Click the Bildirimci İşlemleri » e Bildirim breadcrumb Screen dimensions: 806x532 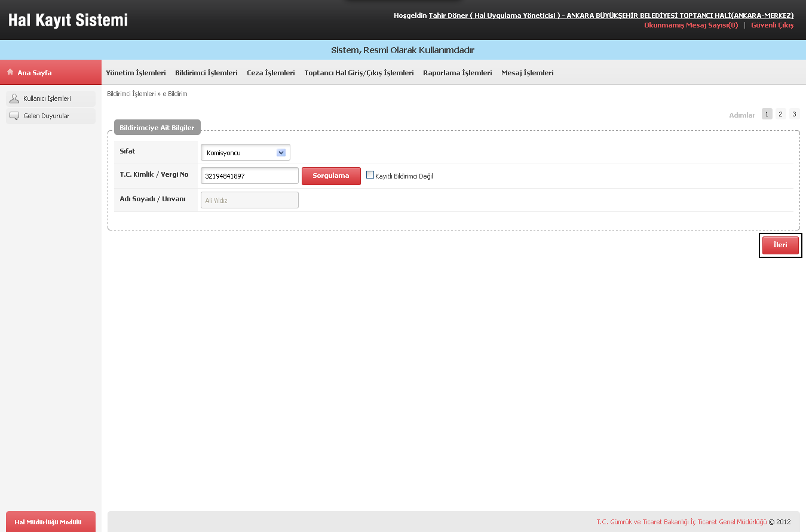click(x=147, y=94)
